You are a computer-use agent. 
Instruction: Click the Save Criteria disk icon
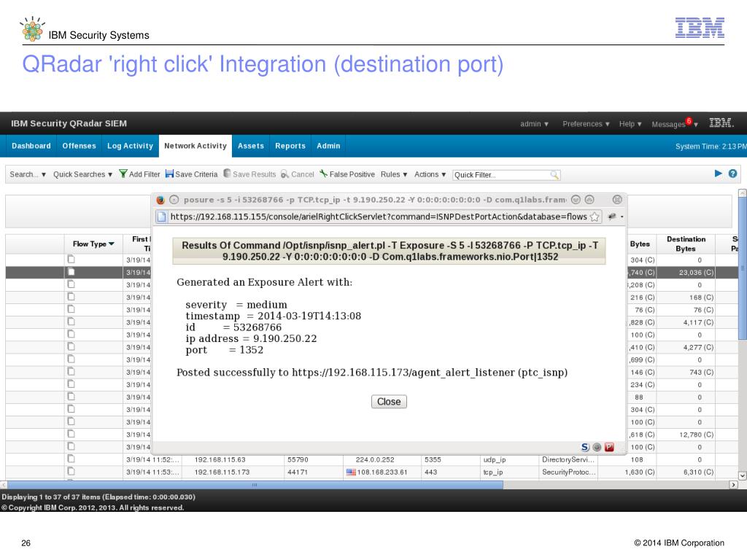tap(169, 174)
